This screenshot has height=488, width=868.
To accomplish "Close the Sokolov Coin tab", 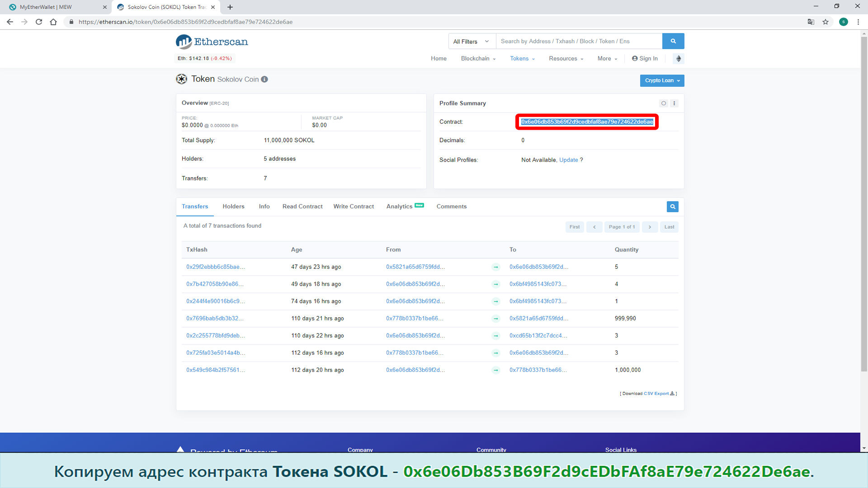I will (213, 7).
